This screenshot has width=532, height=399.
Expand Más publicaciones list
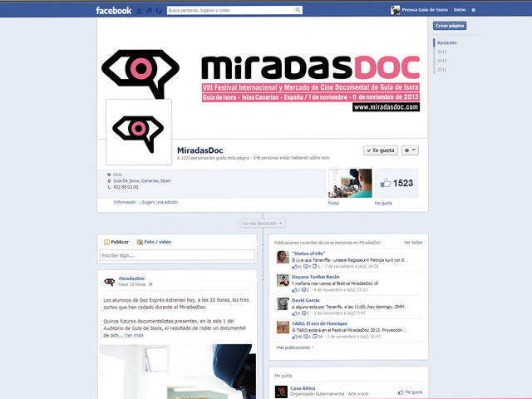coord(295,347)
